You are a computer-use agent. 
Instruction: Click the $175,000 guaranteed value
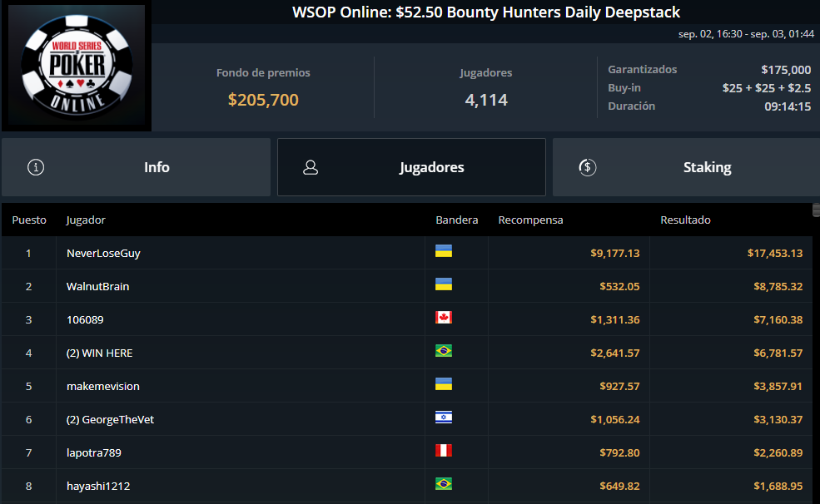(786, 70)
